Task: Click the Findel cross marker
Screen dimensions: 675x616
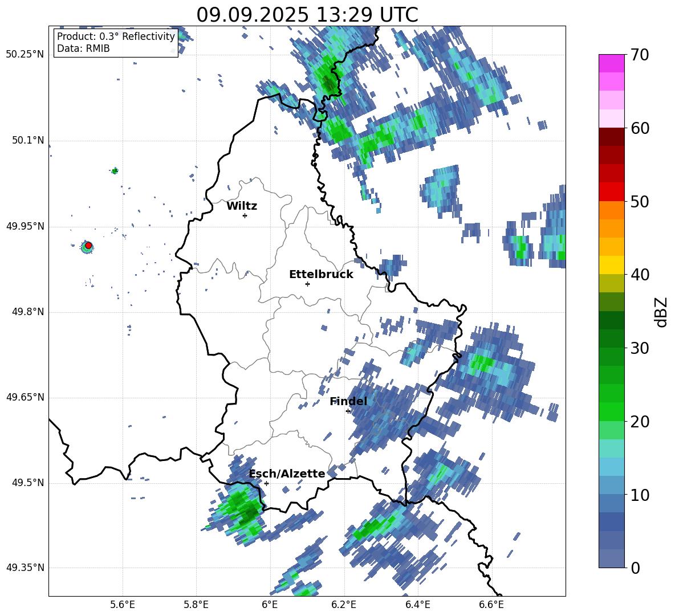Action: click(x=348, y=411)
